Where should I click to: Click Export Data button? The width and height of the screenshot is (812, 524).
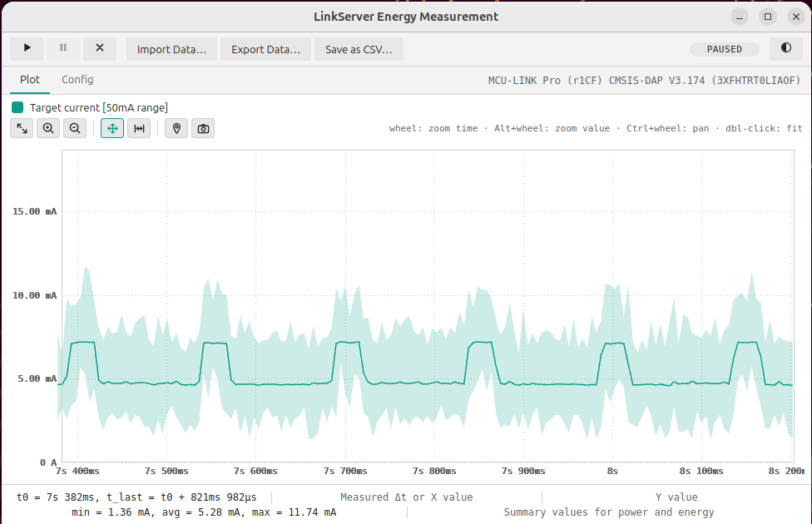265,49
